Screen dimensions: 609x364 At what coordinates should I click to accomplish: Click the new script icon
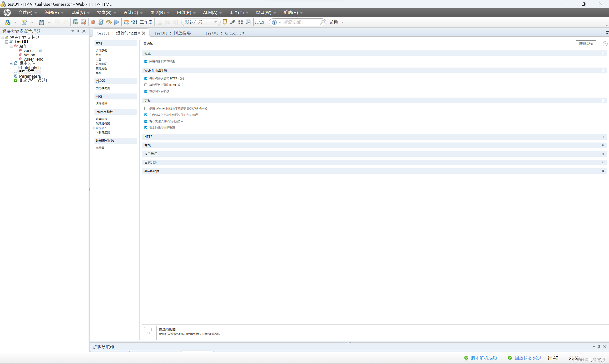pyautogui.click(x=24, y=22)
